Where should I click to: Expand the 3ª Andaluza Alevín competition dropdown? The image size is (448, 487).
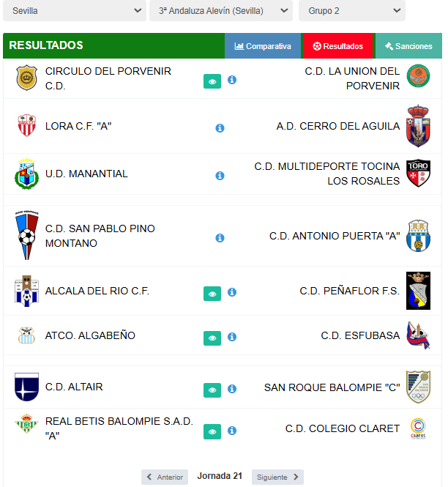(x=221, y=10)
